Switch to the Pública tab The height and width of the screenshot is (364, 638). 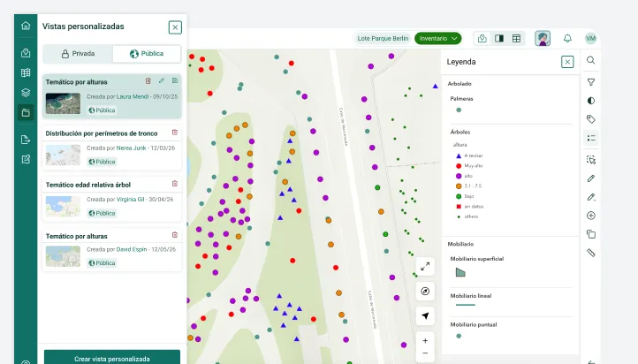click(147, 54)
